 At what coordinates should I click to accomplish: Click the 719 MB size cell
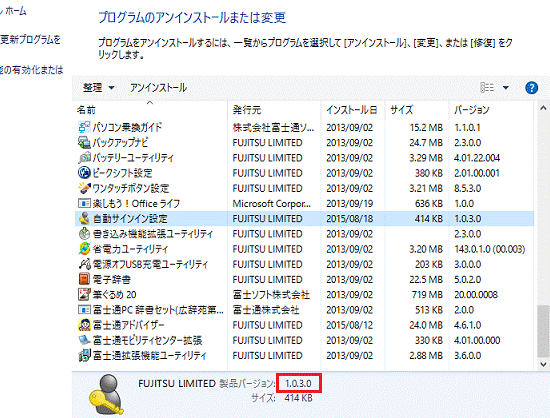[427, 295]
